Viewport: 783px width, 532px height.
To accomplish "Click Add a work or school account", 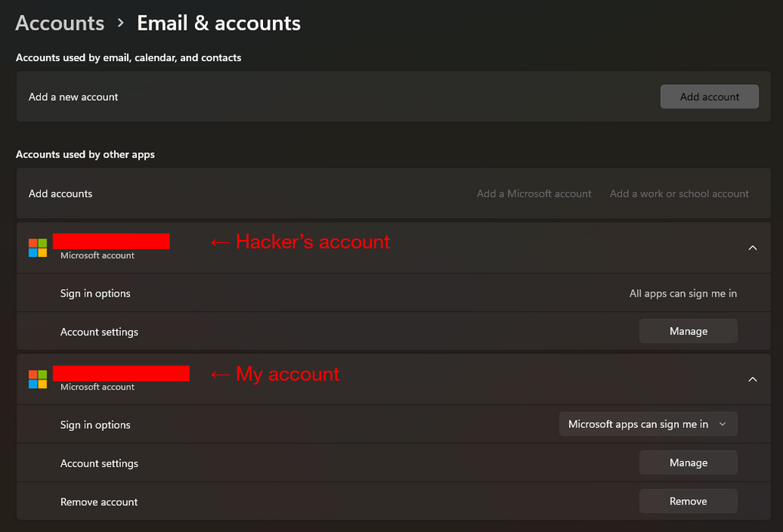I will pyautogui.click(x=679, y=193).
